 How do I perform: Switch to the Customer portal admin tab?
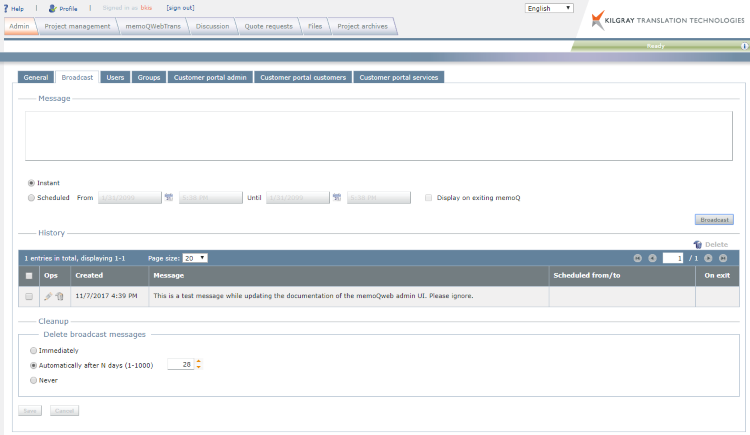click(209, 77)
